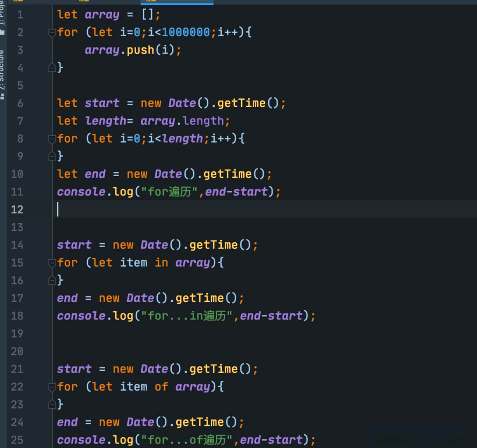The width and height of the screenshot is (477, 448).
Task: Click 'end' assignment on line 17
Action: click(67, 298)
